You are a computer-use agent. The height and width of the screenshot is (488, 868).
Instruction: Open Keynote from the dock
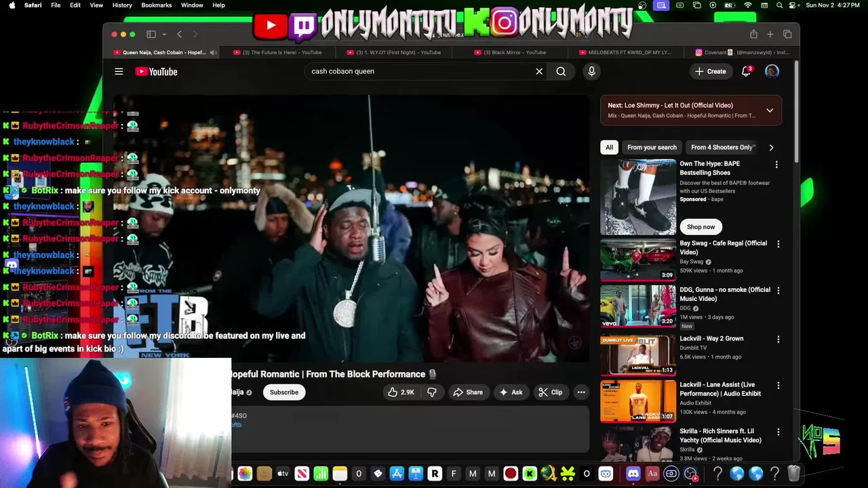[416, 474]
